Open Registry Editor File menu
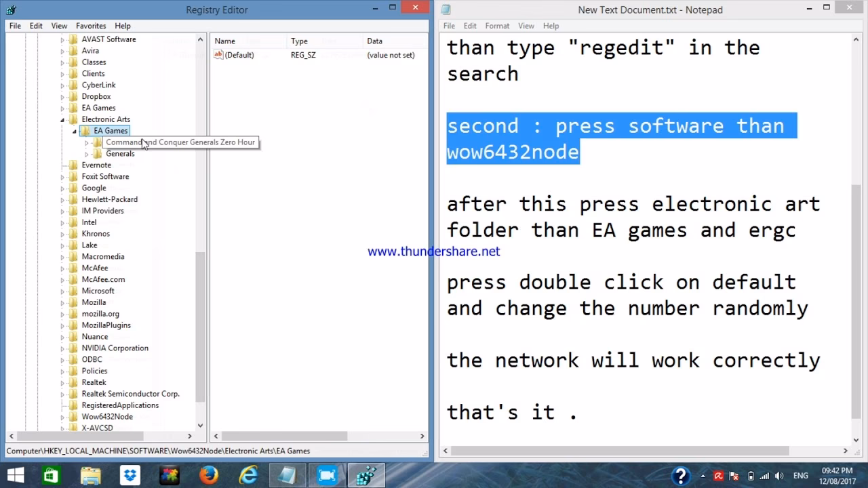868x488 pixels. (x=15, y=26)
